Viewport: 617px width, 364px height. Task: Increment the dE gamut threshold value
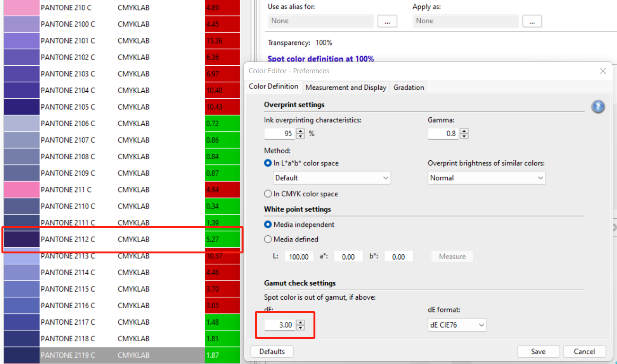pos(300,322)
